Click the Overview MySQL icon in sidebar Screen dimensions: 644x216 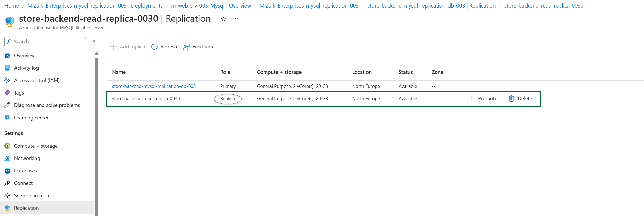click(x=7, y=55)
